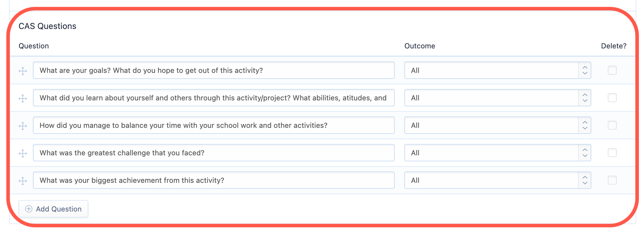Check Delete on the biggest achievement row
Image resolution: width=644 pixels, height=236 pixels.
tap(612, 180)
